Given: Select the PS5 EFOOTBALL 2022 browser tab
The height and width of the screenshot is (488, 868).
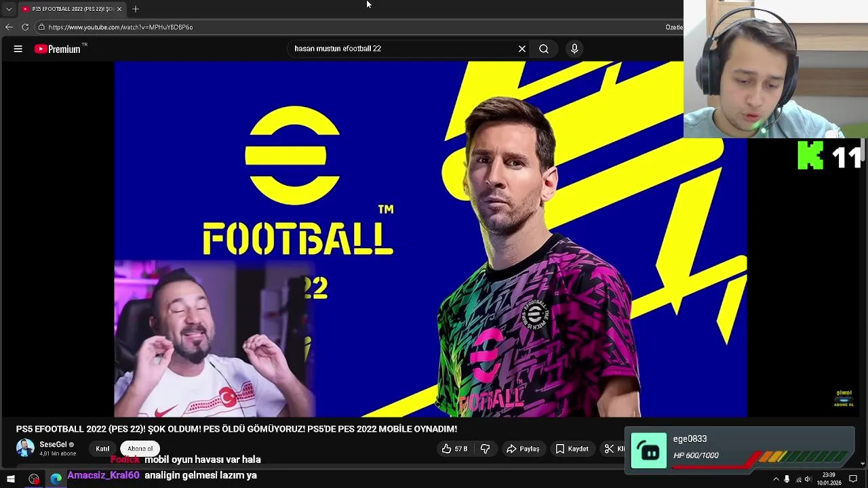Looking at the screenshot, I should point(71,9).
